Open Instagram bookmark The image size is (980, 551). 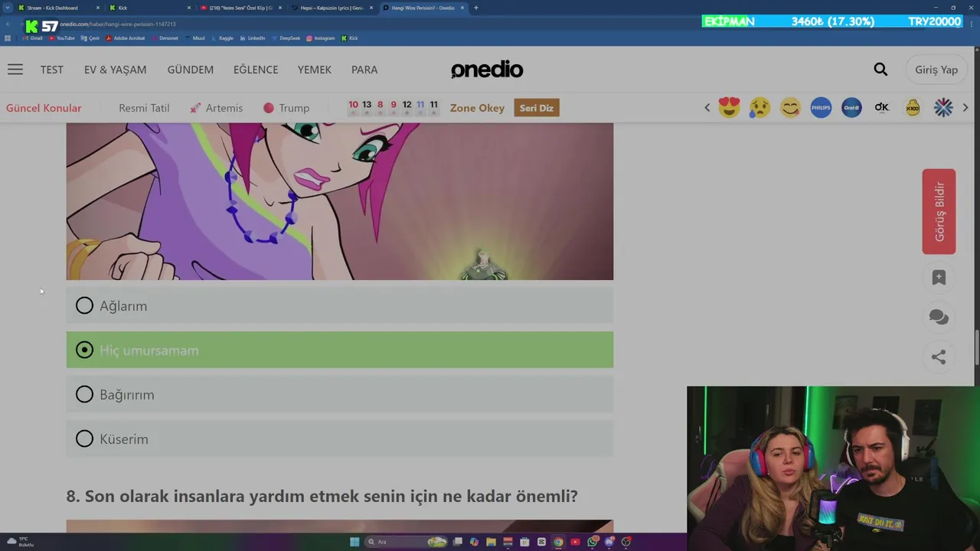coord(320,38)
